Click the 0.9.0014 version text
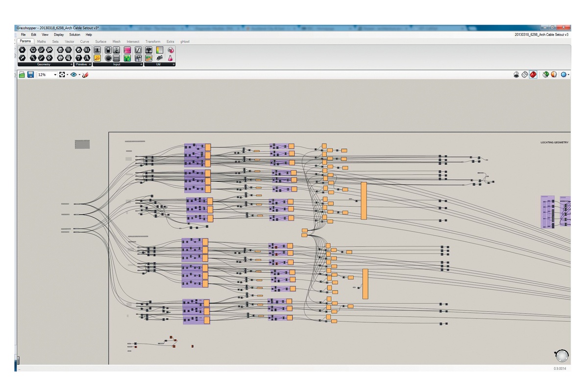This screenshot has height=392, width=588. pos(560,368)
